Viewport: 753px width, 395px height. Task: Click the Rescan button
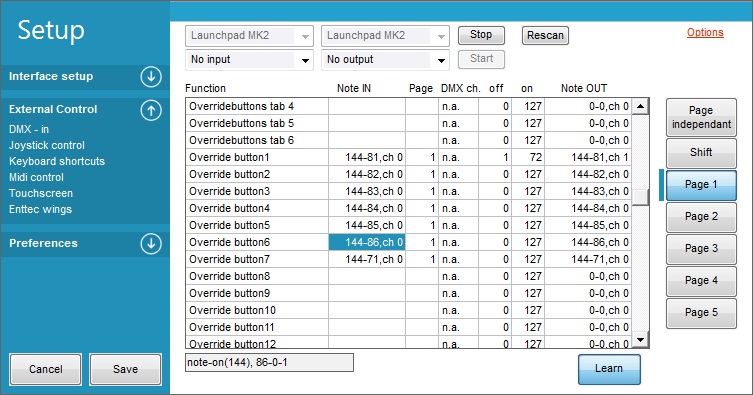click(x=545, y=36)
